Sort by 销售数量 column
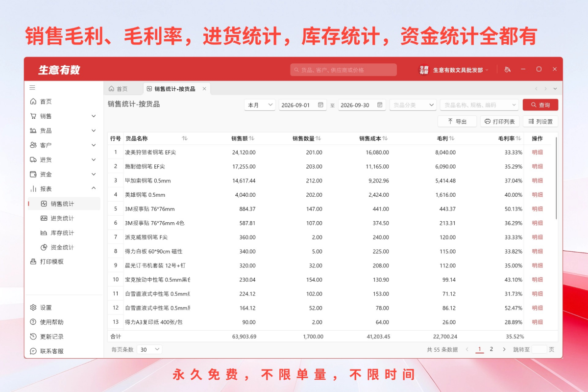 pos(318,138)
